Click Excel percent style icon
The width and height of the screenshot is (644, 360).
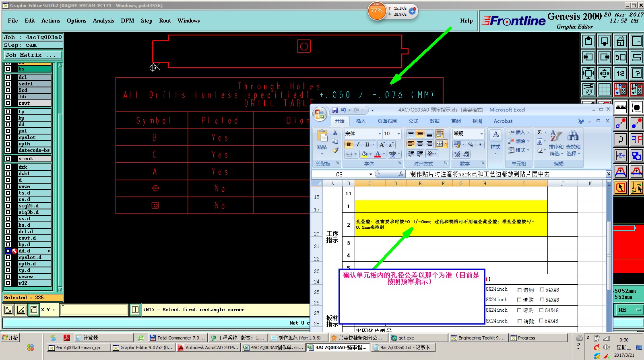(471, 145)
